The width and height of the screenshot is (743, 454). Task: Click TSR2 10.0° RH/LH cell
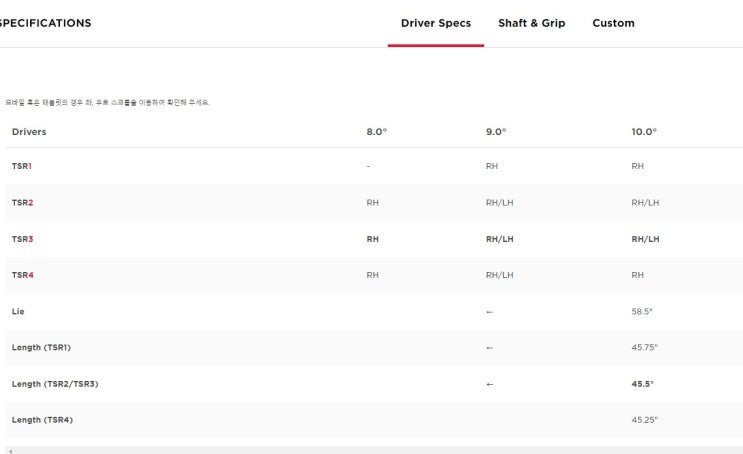(645, 203)
